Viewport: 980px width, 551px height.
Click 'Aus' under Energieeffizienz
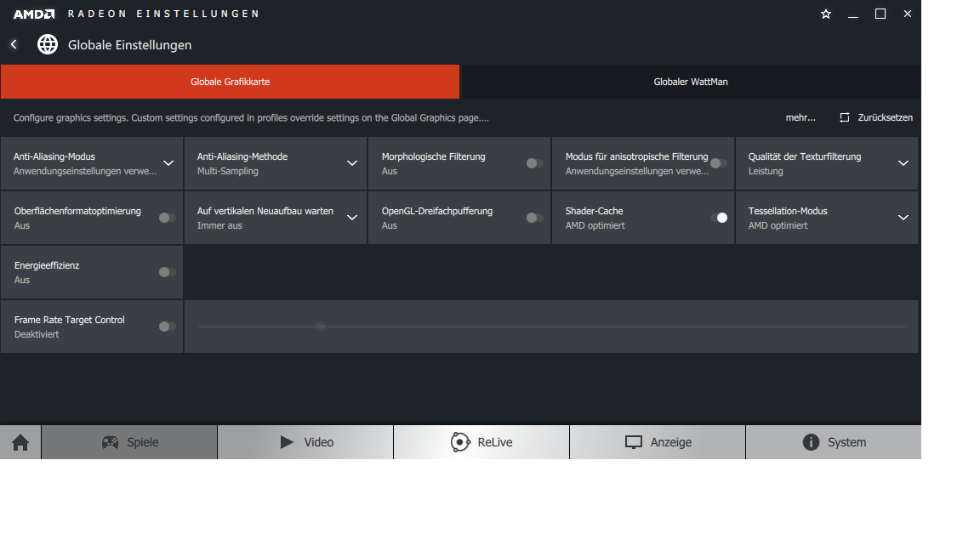click(22, 280)
